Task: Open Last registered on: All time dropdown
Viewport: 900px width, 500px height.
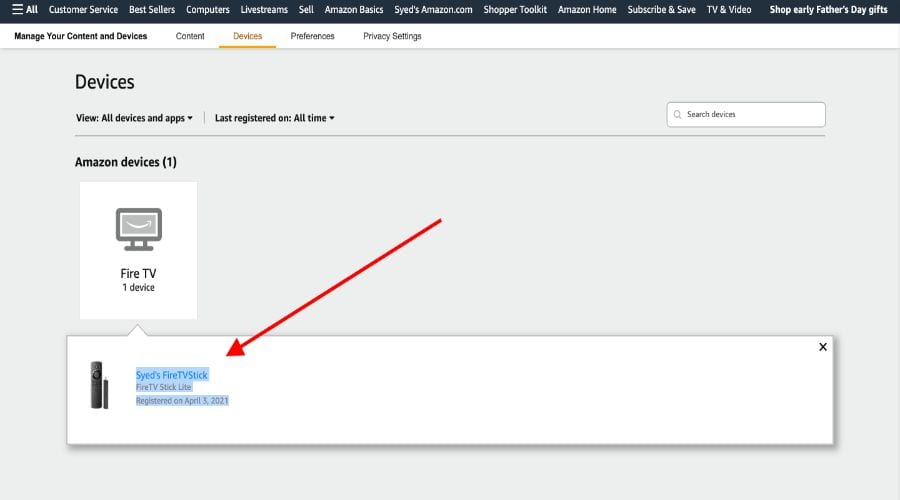Action: [x=274, y=118]
